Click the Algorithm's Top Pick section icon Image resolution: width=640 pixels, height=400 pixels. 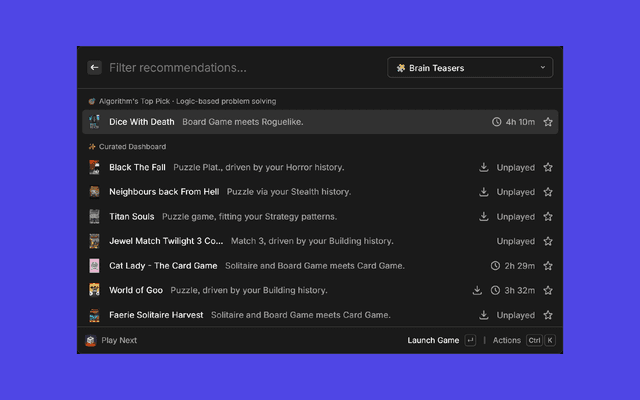click(92, 101)
